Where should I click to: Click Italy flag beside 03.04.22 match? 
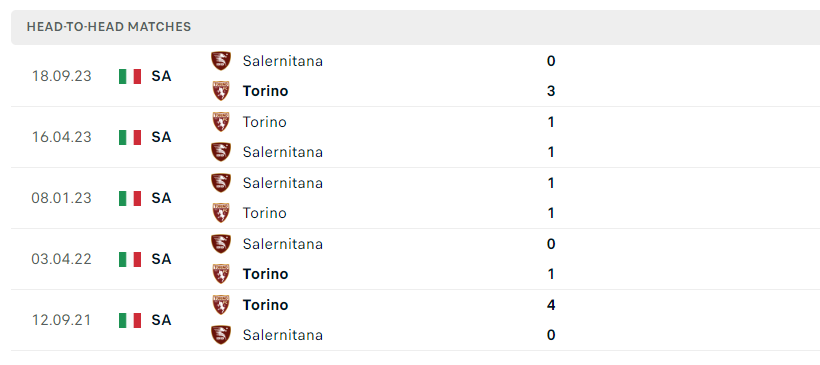130,259
